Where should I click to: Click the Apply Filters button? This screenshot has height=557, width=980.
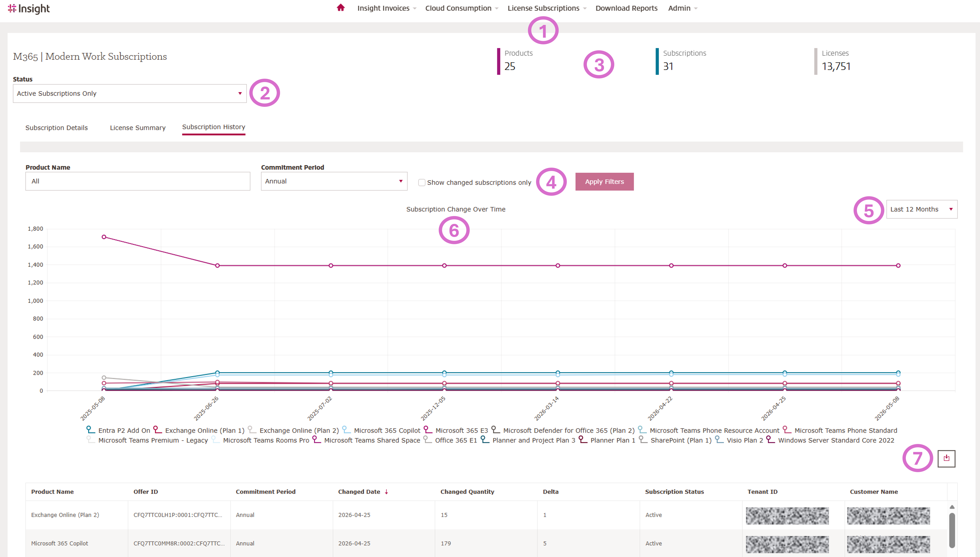coord(604,182)
